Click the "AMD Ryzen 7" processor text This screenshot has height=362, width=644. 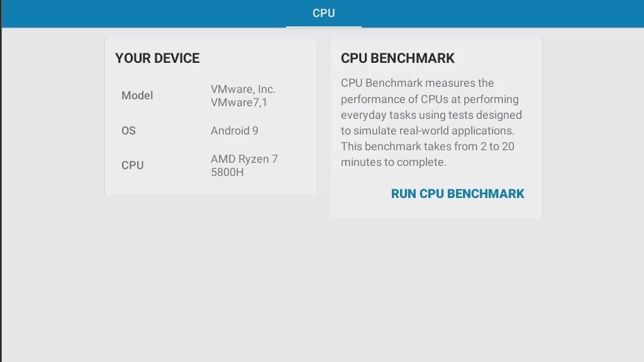pyautogui.click(x=244, y=159)
